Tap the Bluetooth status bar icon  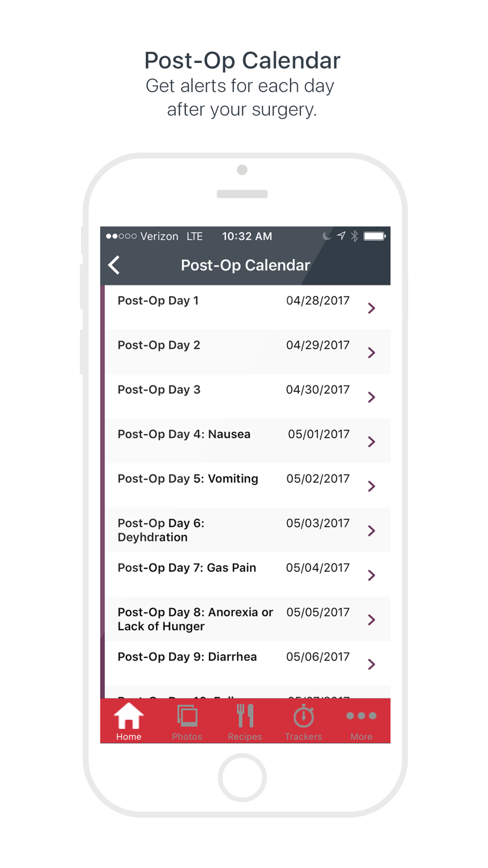(x=355, y=236)
